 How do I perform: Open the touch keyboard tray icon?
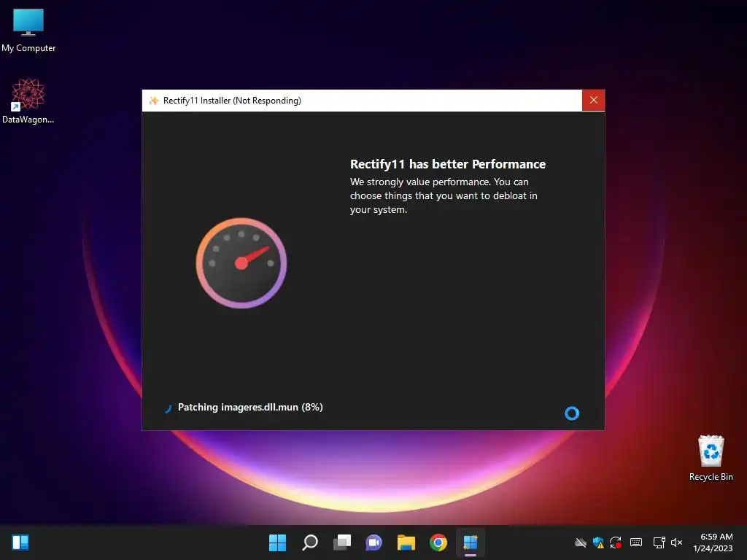tap(636, 542)
